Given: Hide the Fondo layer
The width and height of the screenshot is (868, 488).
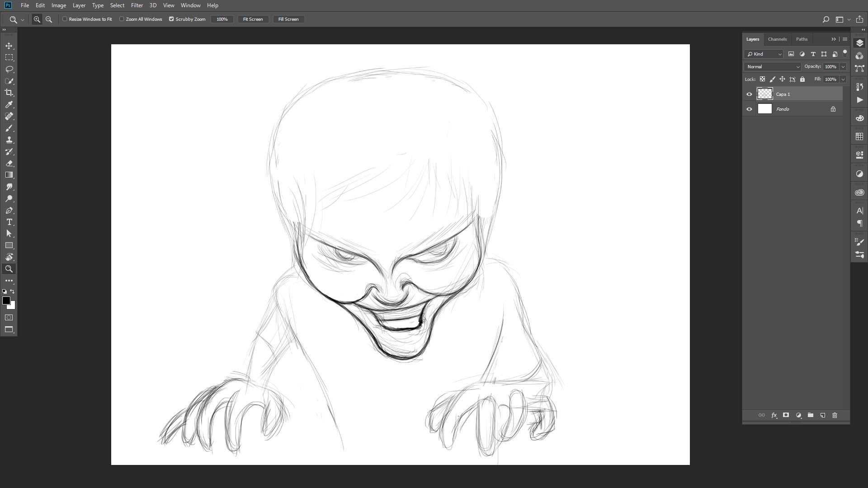Looking at the screenshot, I should click(x=749, y=109).
